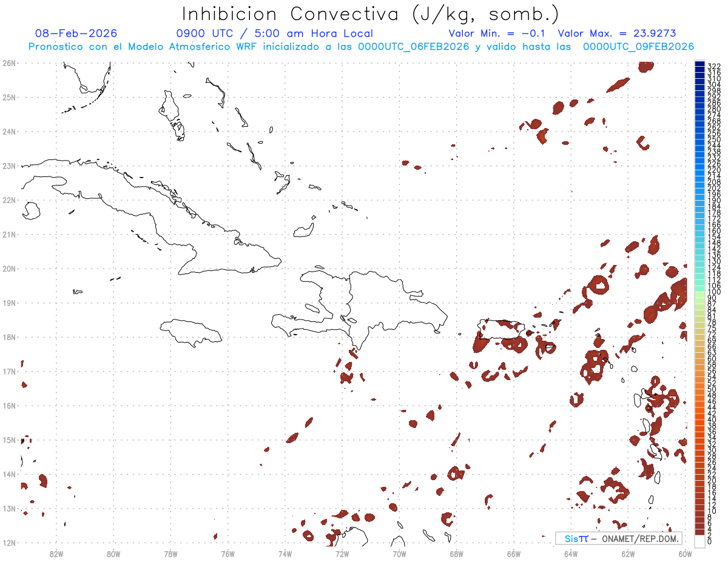The width and height of the screenshot is (728, 562).
Task: Click the "62W" longitude label
Action: (628, 554)
